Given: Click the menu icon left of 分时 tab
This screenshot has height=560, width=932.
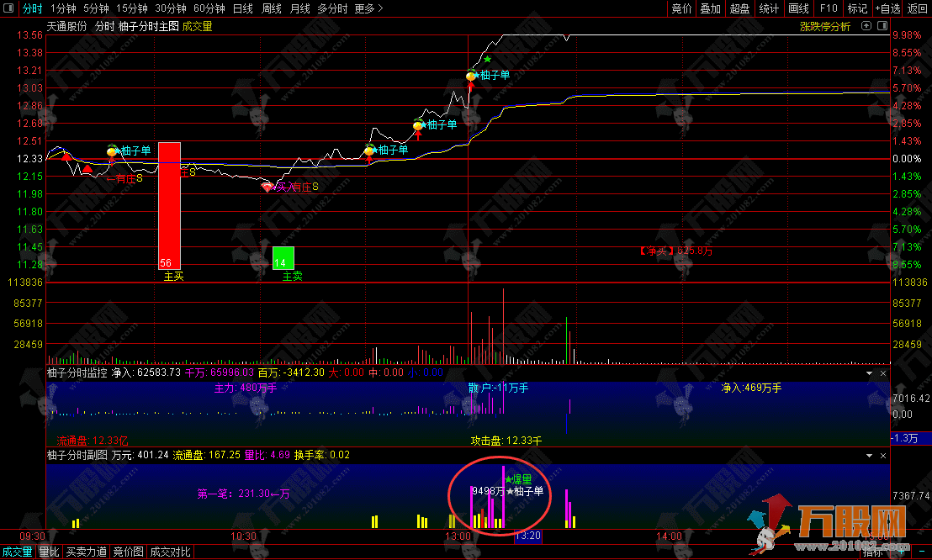Looking at the screenshot, I should 9,8.
